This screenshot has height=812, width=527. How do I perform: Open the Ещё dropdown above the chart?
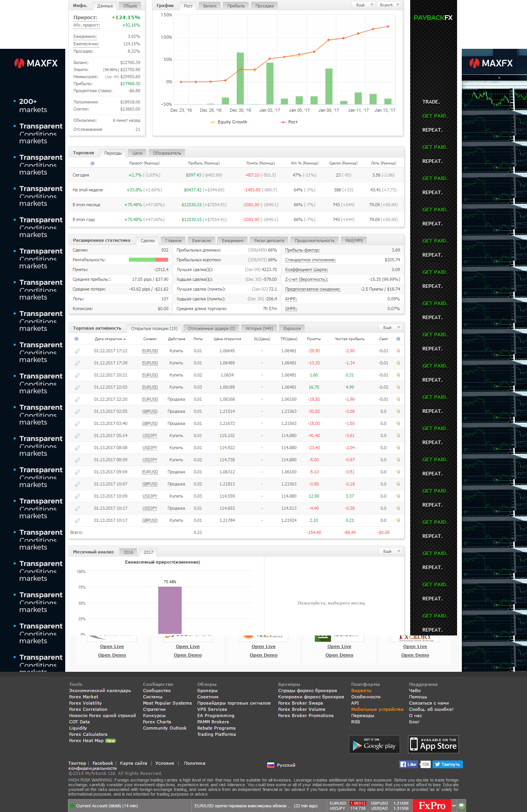point(363,5)
